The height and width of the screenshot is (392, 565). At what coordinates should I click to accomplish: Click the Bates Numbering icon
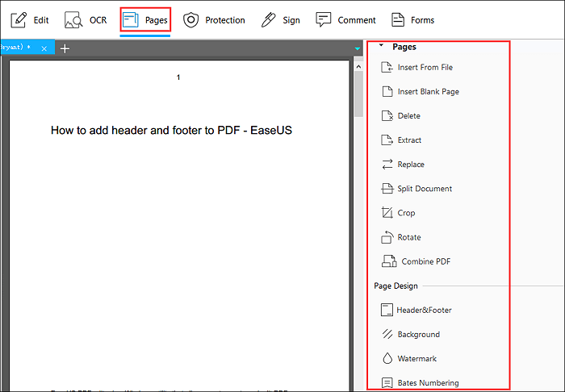(387, 382)
